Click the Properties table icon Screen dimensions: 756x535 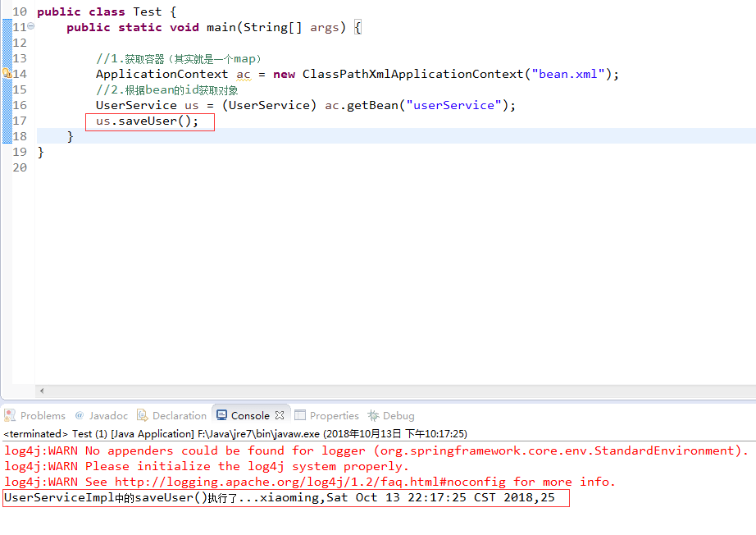[x=300, y=415]
